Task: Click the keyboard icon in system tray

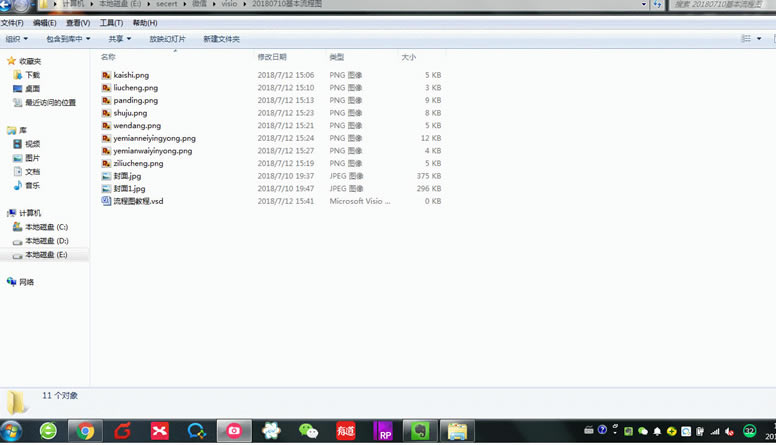Action: (x=588, y=430)
